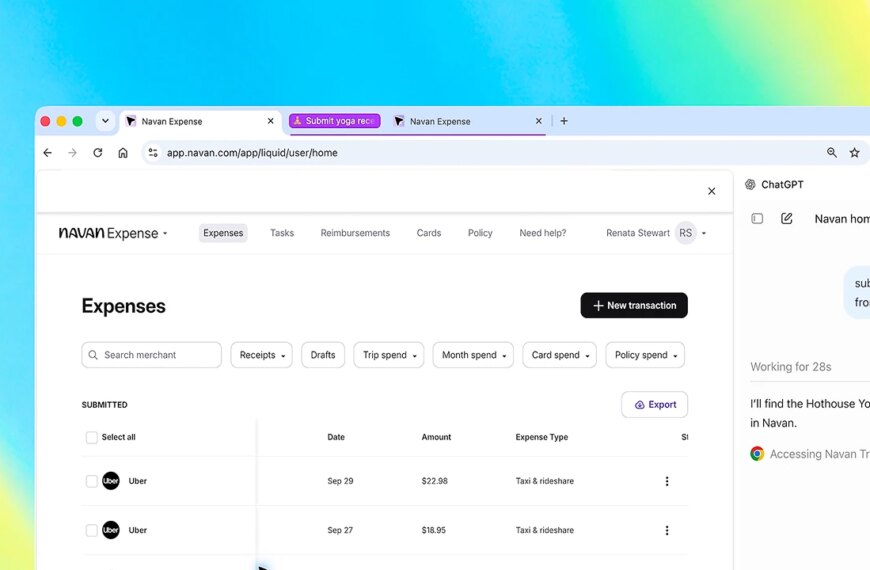Click the Submit yoga receipt tab group label
Screen dimensions: 870x570
[335, 121]
